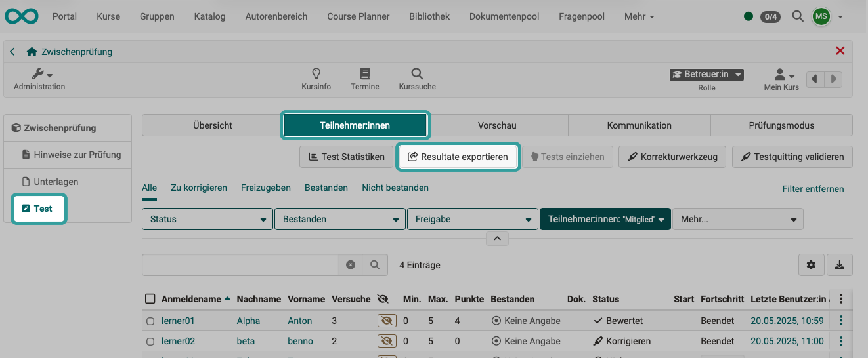This screenshot has height=358, width=868.
Task: Open Teilnehmer:innen "Mitglied" filter dropdown
Action: coord(605,219)
